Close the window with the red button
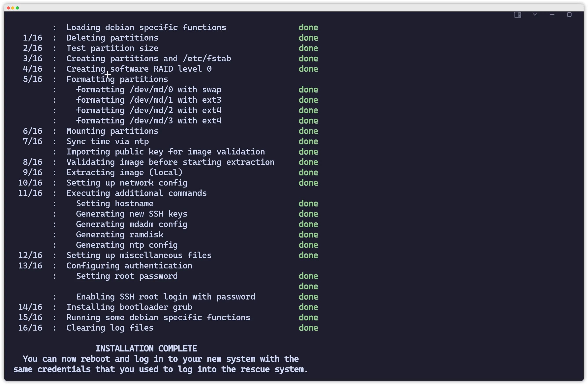588x385 pixels. coord(8,8)
